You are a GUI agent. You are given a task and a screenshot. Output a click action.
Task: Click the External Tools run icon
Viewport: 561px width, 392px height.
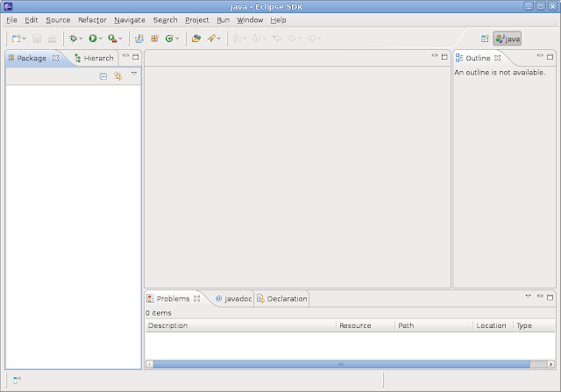click(112, 39)
